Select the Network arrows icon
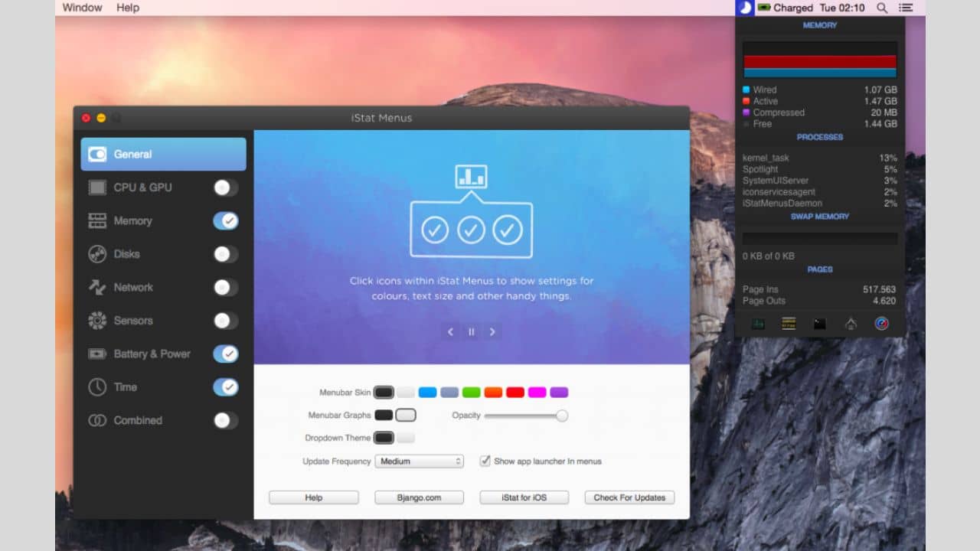The height and width of the screenshot is (551, 980). [97, 288]
